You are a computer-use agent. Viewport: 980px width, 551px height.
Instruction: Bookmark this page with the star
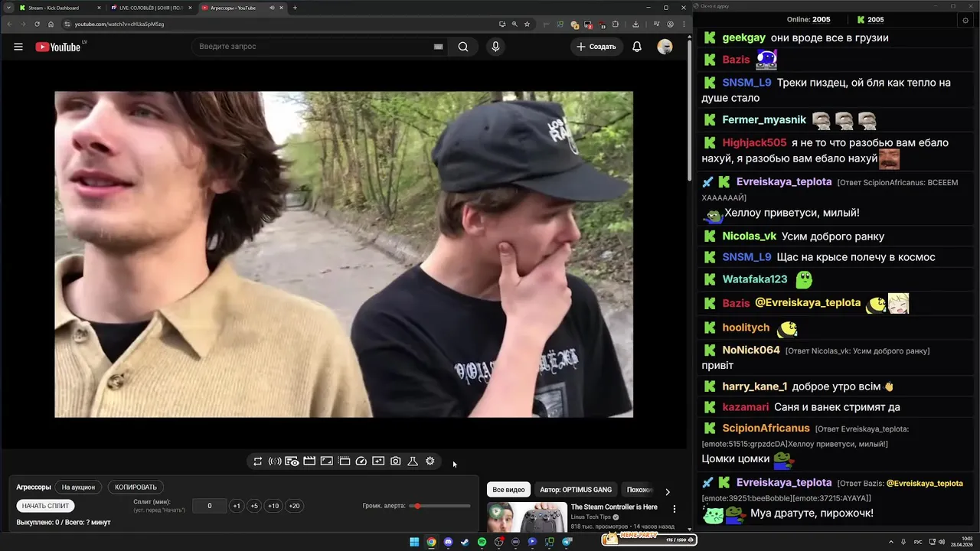coord(527,24)
